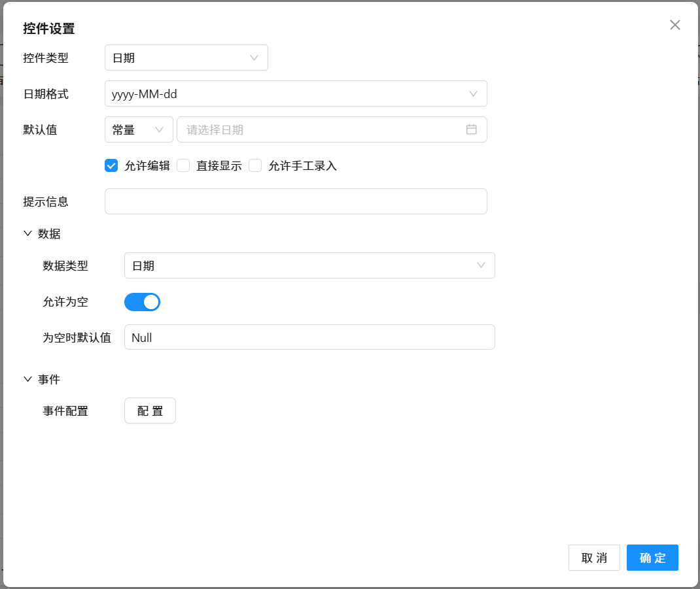The image size is (700, 589).
Task: Click the calendar icon in date field
Action: [x=471, y=129]
